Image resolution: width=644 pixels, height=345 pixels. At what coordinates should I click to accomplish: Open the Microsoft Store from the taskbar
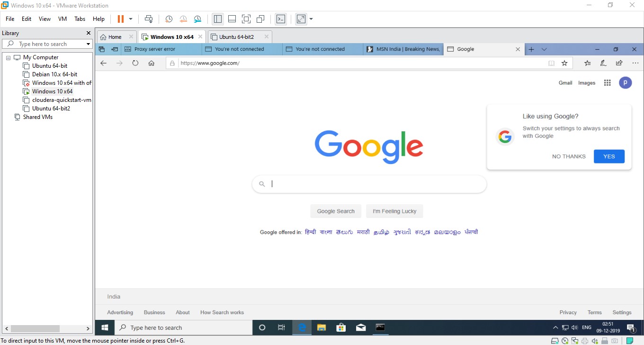tap(341, 327)
